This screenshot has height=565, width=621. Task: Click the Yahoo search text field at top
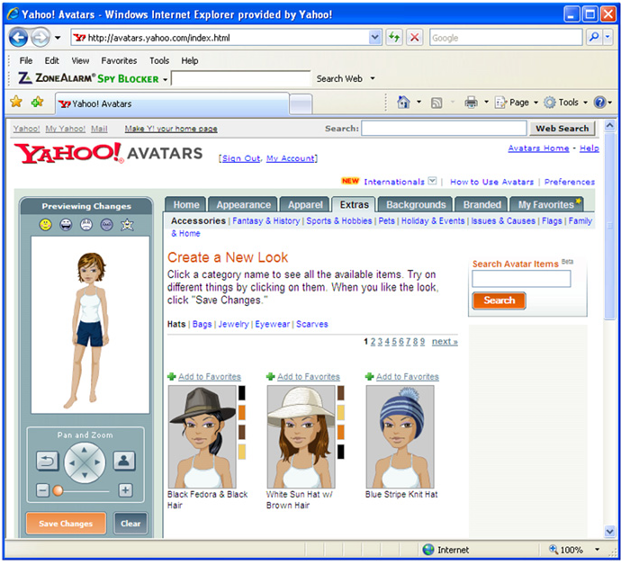click(444, 128)
